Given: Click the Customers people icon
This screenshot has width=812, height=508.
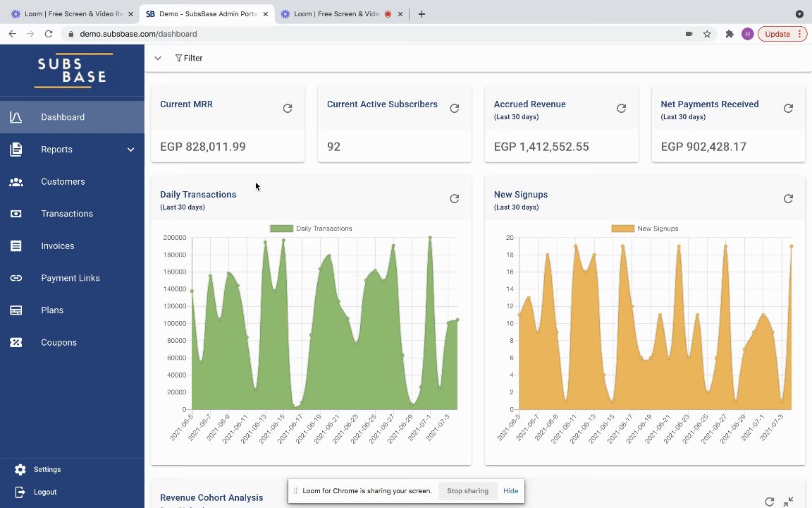Looking at the screenshot, I should (16, 182).
